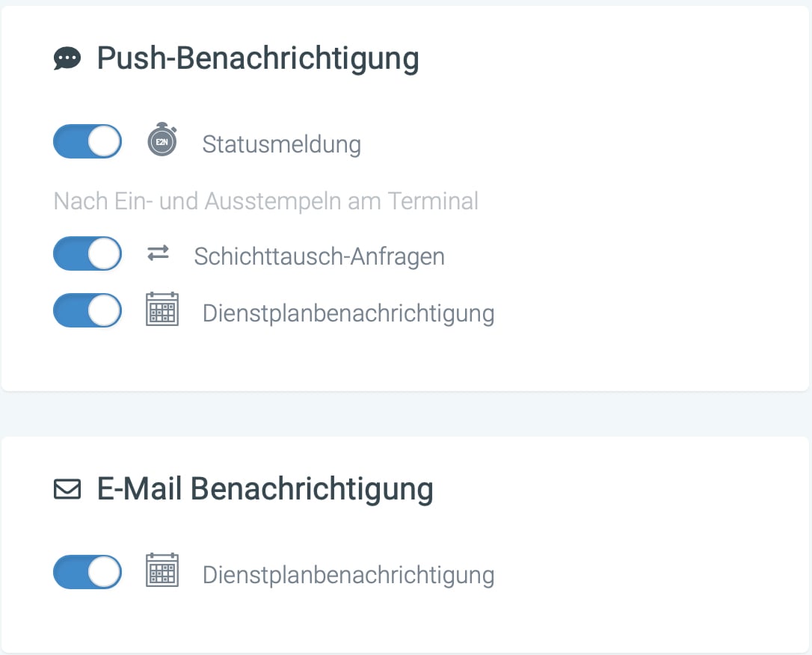The width and height of the screenshot is (812, 655).
Task: Click the calendar icon in the E-Mail Benachrichtigung section
Action: click(x=162, y=571)
